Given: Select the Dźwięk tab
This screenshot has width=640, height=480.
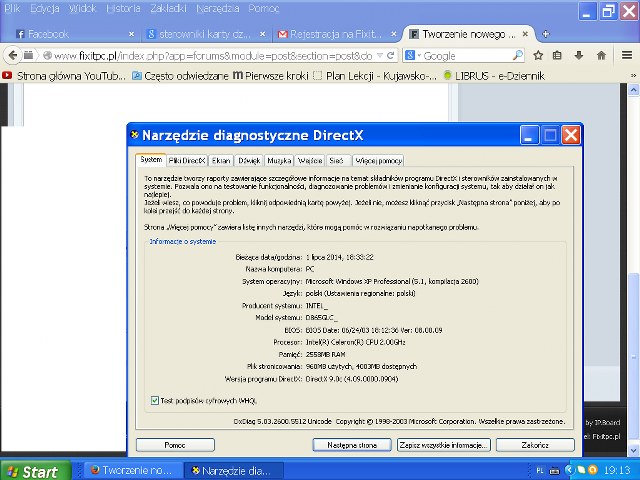Looking at the screenshot, I should [x=249, y=160].
